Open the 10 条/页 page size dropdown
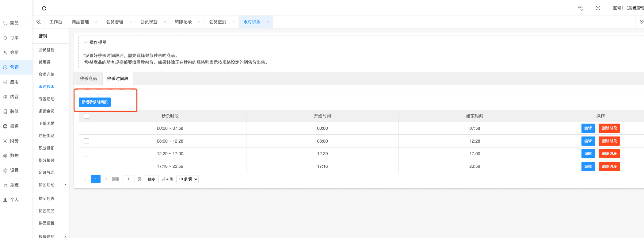The image size is (644, 238). (x=187, y=179)
